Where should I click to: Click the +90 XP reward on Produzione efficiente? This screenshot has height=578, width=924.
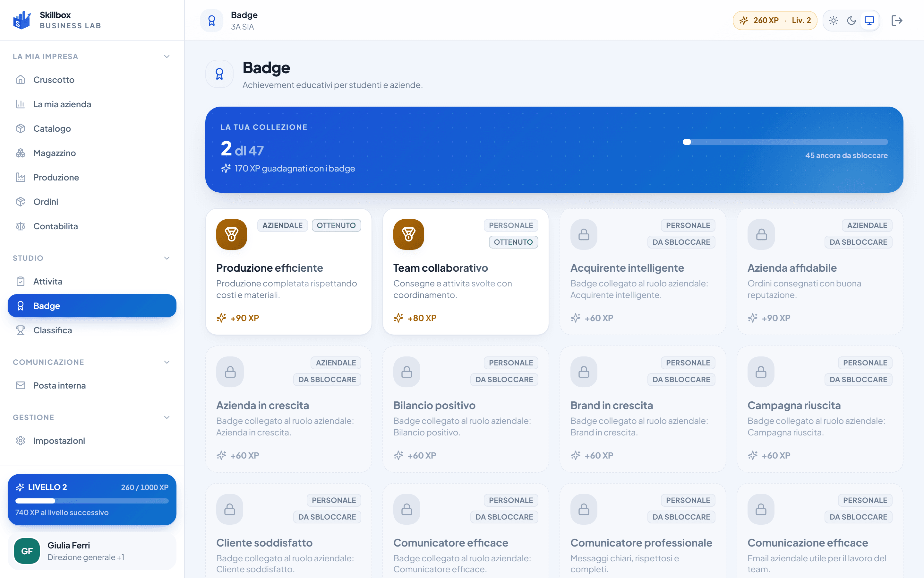point(238,318)
